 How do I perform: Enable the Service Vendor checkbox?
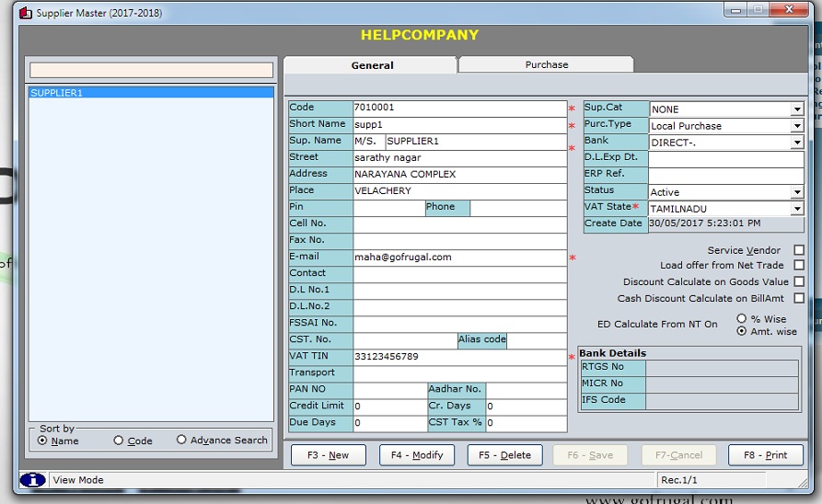[x=798, y=250]
